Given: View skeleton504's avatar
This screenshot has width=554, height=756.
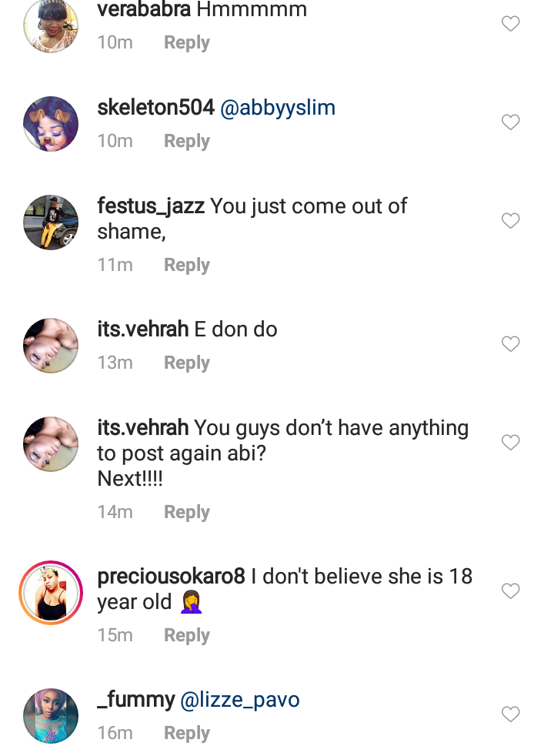Looking at the screenshot, I should [51, 123].
